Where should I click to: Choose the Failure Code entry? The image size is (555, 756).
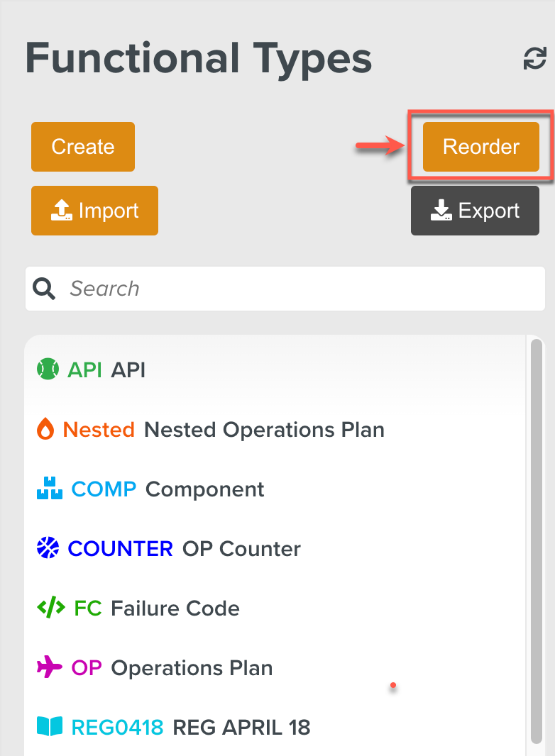tap(175, 608)
